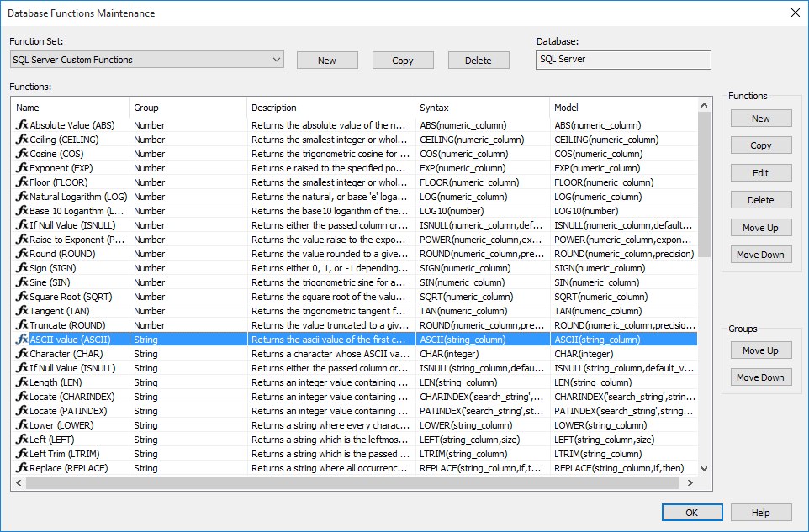Move the group down using Groups panel
Image resolution: width=809 pixels, height=532 pixels.
tap(761, 377)
